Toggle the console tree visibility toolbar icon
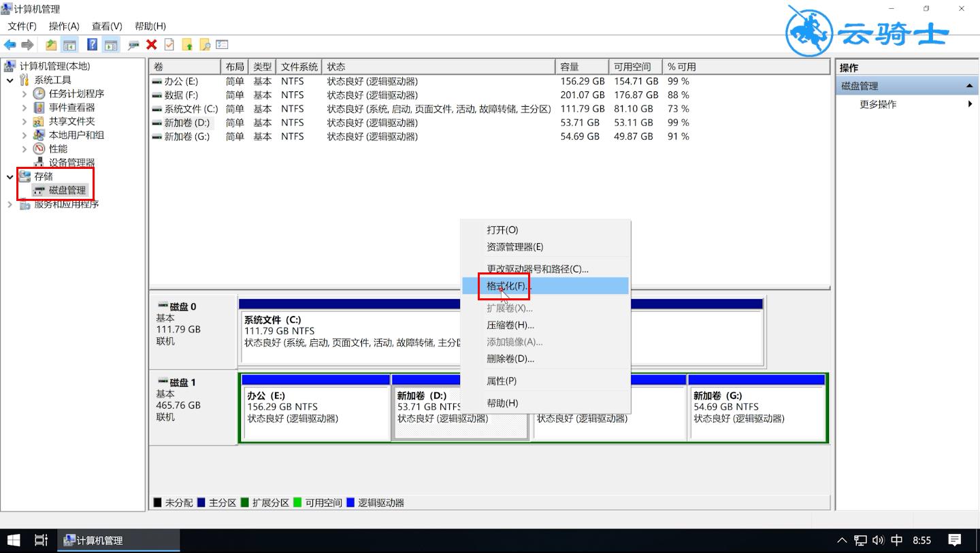This screenshot has height=553, width=980. click(x=69, y=44)
